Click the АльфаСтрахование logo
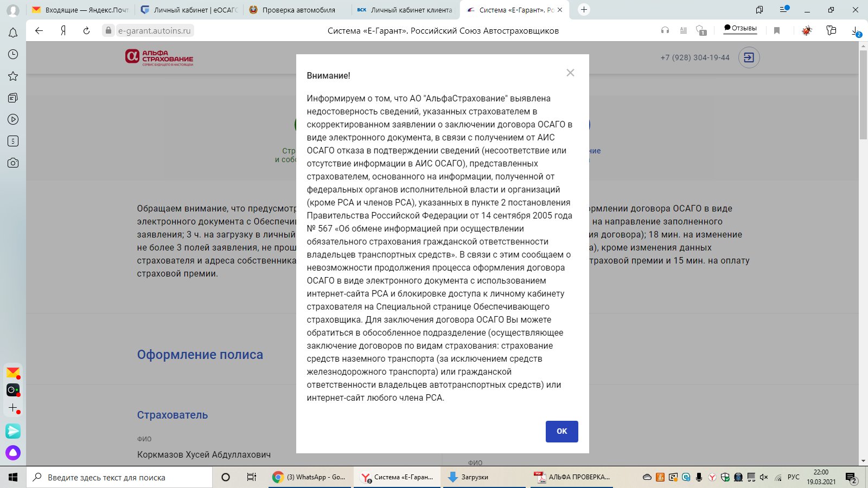This screenshot has height=488, width=868. (159, 57)
